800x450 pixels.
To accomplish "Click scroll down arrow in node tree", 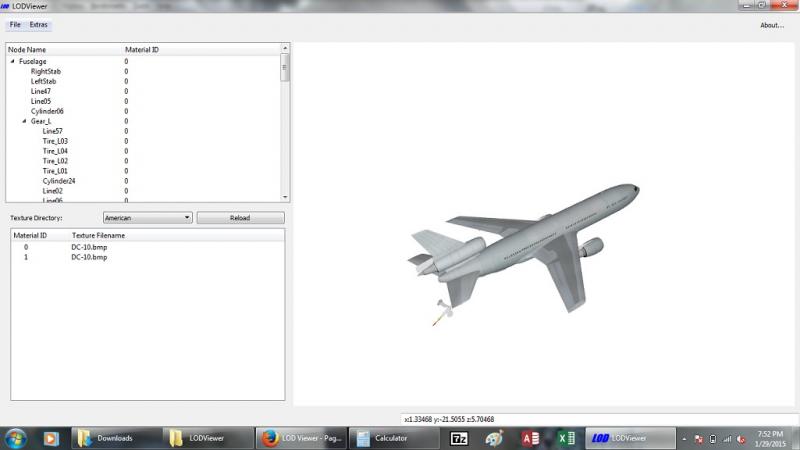I will point(285,197).
